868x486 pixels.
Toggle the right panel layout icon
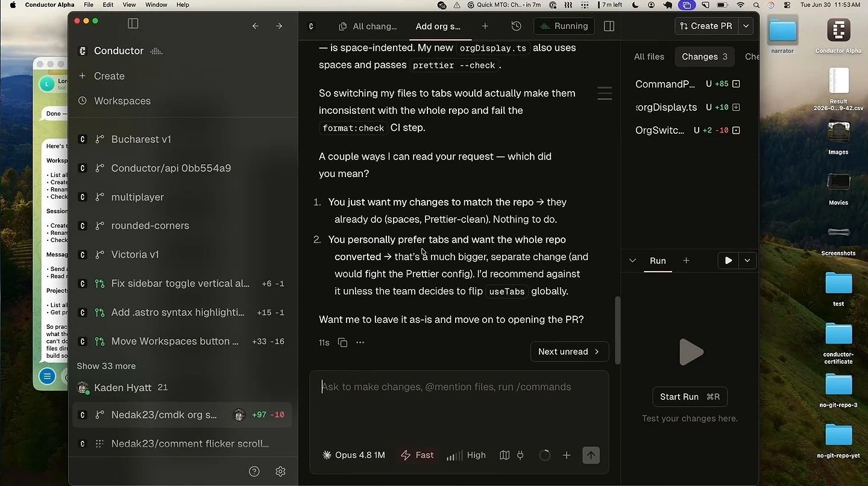coord(609,26)
